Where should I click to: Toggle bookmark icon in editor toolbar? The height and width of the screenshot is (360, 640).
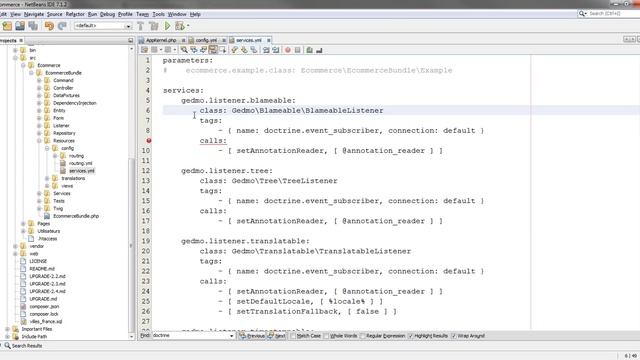point(254,50)
